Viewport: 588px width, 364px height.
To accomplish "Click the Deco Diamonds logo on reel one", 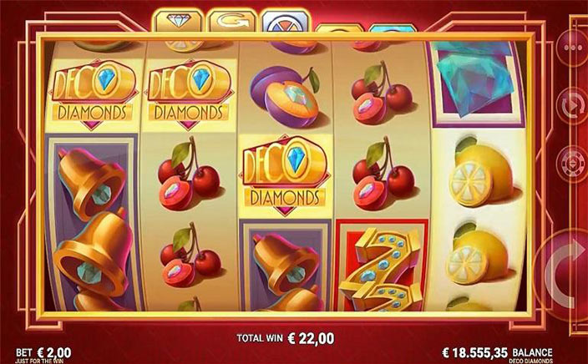I will 92,94.
